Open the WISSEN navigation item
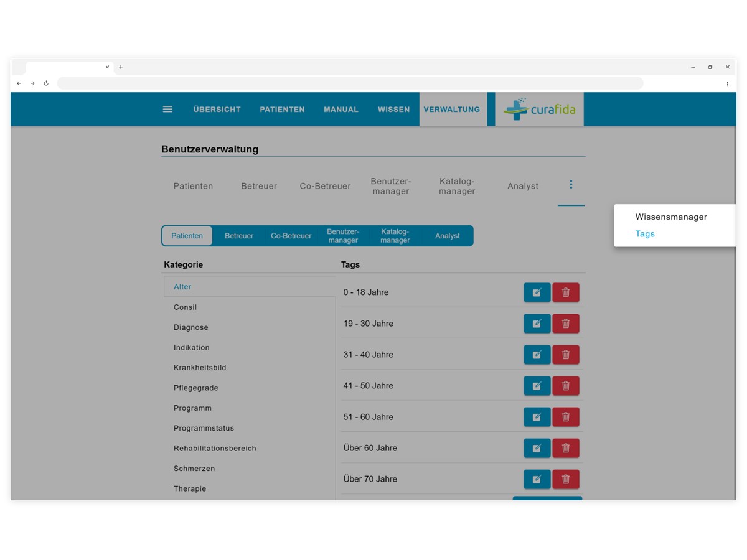747x560 pixels. 393,110
